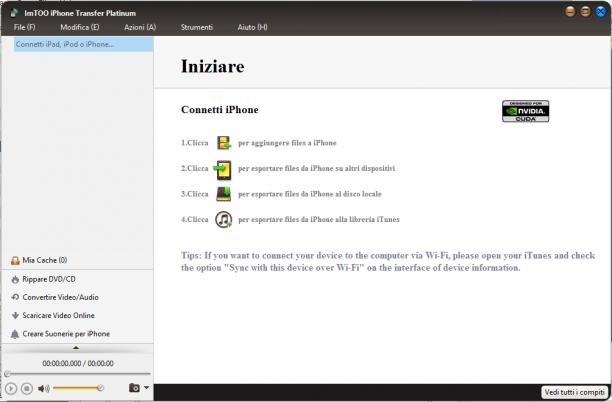The image size is (612, 402).
Task: Adjust the orange volume slider
Action: pos(78,388)
